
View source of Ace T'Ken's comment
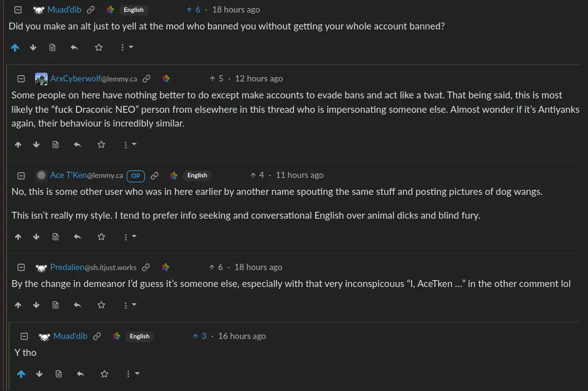tap(55, 237)
